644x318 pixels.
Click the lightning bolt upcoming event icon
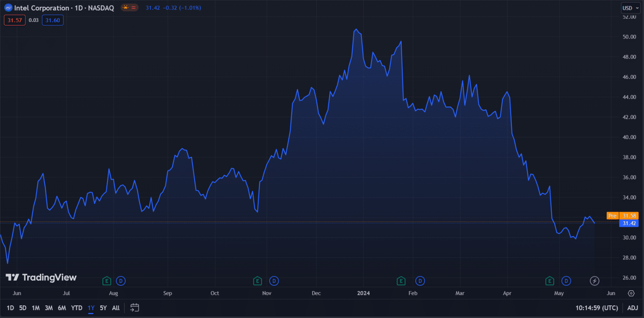coord(595,281)
